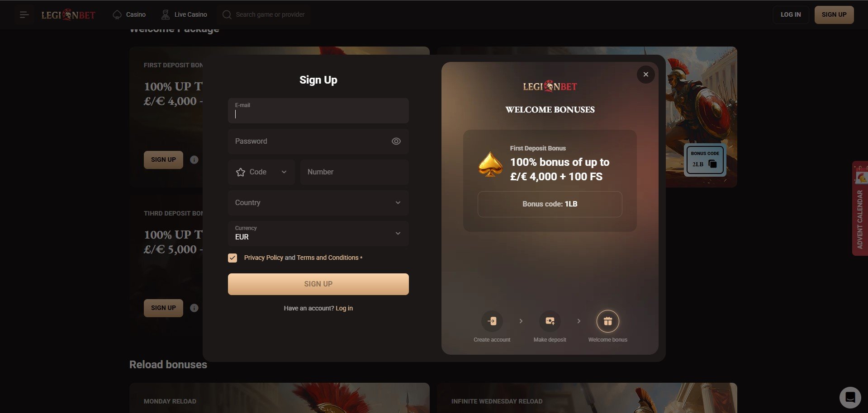This screenshot has height=413, width=868.
Task: Submit the orange SIGN UP button
Action: pyautogui.click(x=318, y=284)
